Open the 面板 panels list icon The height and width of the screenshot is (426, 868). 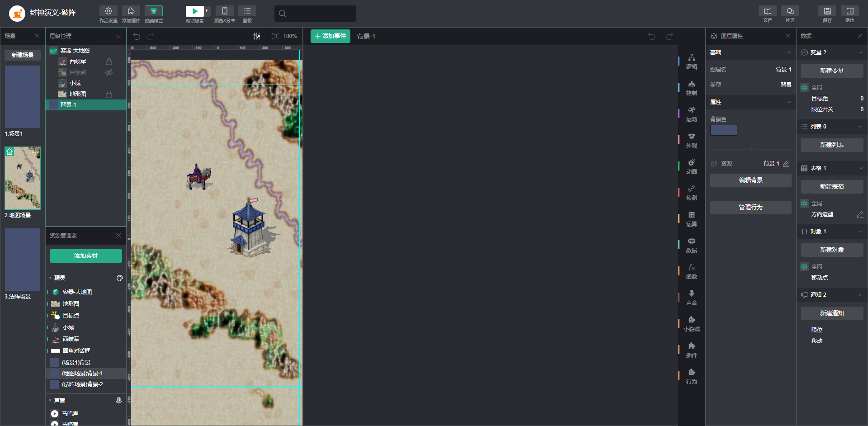[247, 11]
